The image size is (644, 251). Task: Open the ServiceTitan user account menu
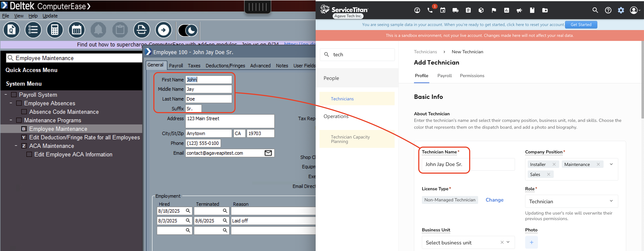click(635, 10)
